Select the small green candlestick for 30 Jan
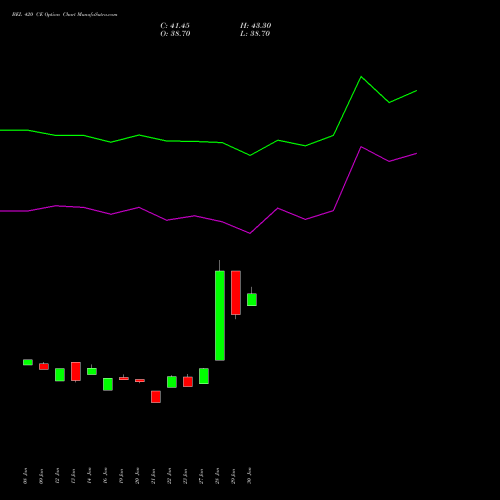The image size is (500, 500). point(252,299)
